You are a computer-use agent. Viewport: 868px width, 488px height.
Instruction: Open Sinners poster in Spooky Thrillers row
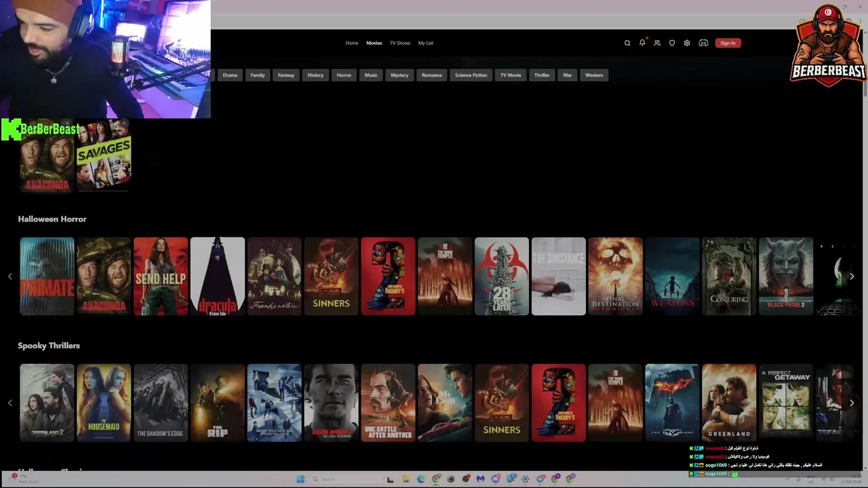pyautogui.click(x=502, y=403)
